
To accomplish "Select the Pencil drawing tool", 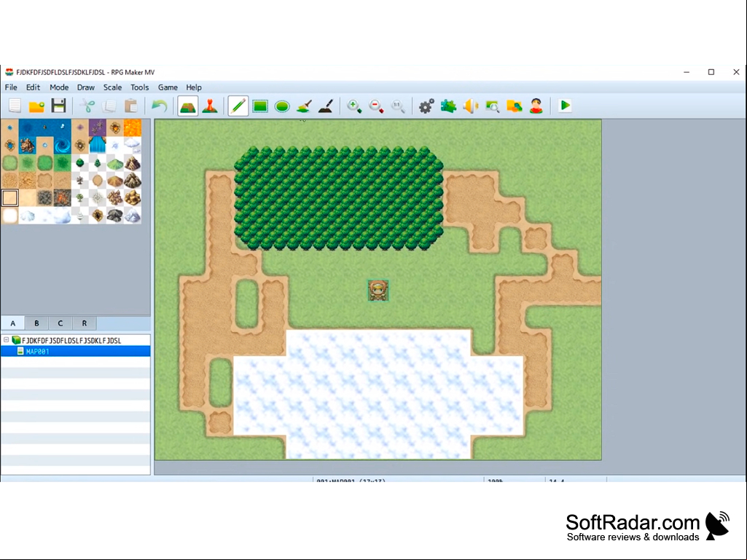I will click(x=238, y=106).
